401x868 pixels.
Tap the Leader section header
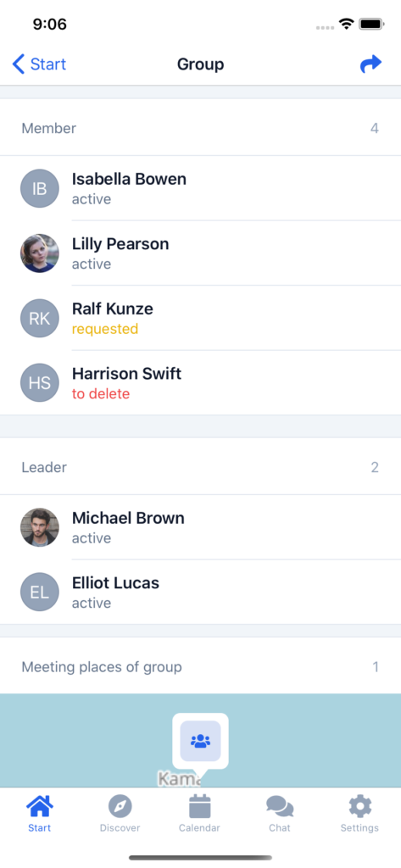coord(200,467)
